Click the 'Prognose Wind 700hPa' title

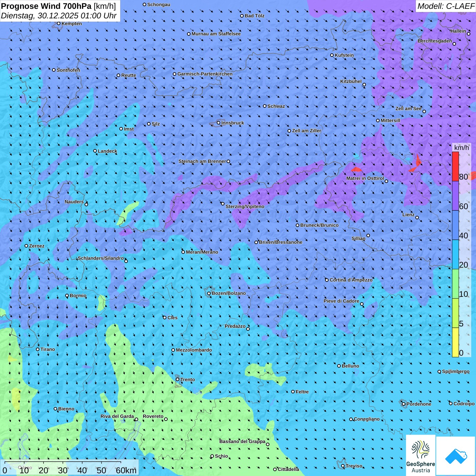[x=46, y=6]
